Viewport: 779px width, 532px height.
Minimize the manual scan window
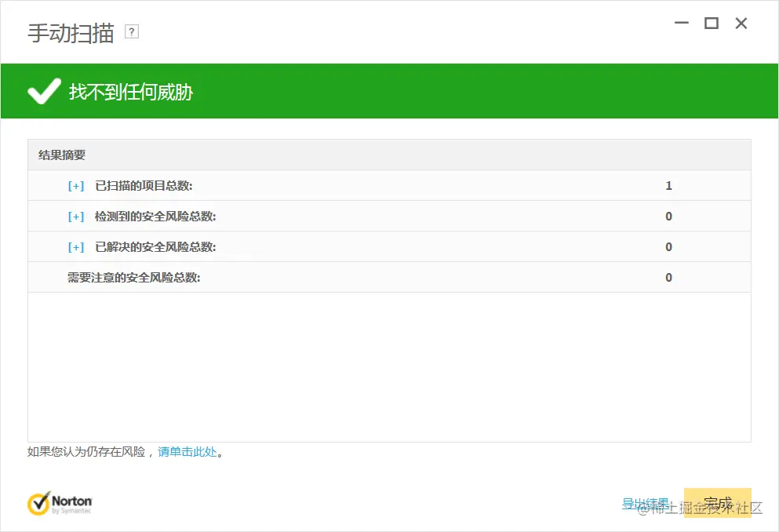tap(682, 23)
